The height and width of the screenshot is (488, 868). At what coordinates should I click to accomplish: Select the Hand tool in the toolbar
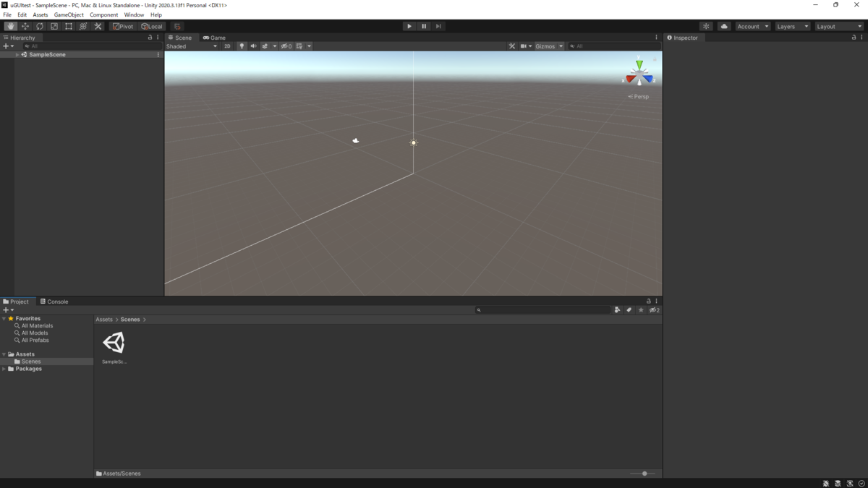[10, 26]
